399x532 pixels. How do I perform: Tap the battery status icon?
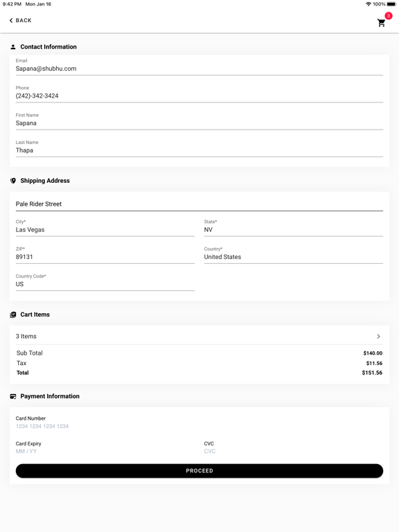[x=391, y=4]
